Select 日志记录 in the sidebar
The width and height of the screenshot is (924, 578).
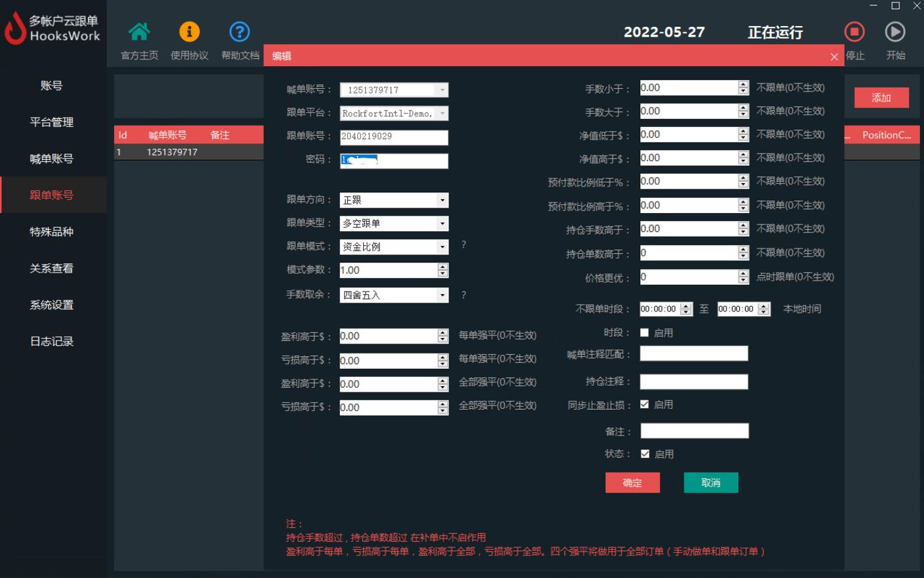pyautogui.click(x=52, y=341)
